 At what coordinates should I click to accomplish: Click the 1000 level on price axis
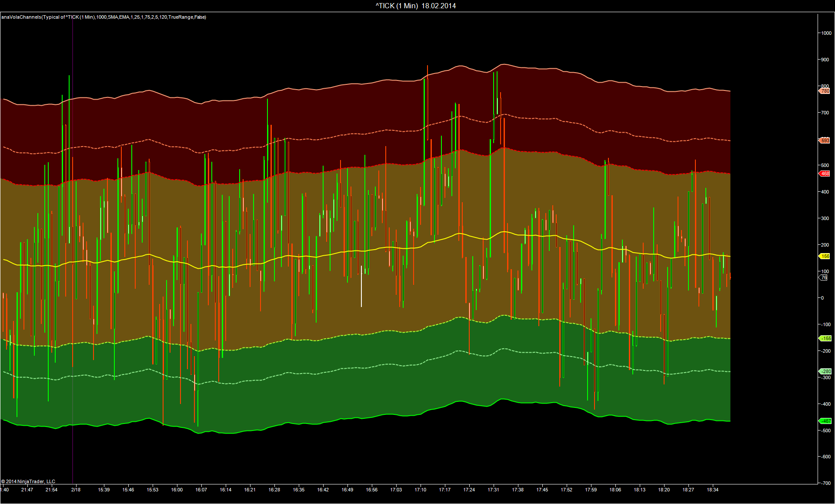pos(826,33)
